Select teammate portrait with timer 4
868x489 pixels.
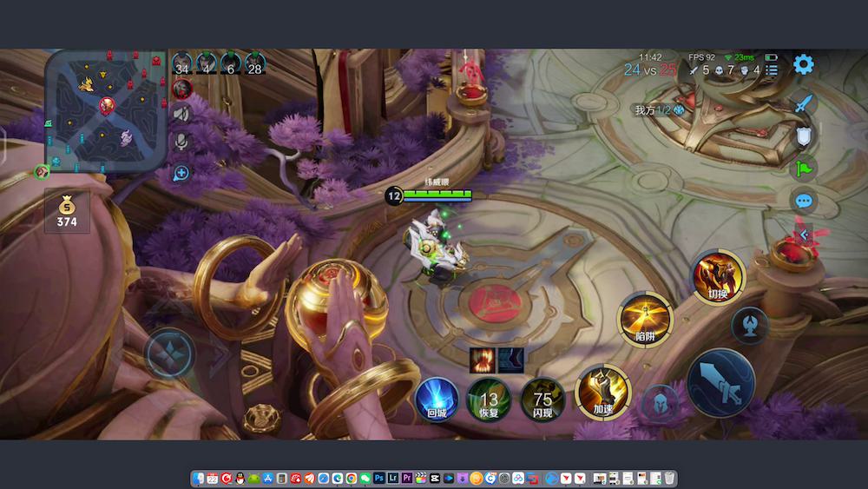207,63
